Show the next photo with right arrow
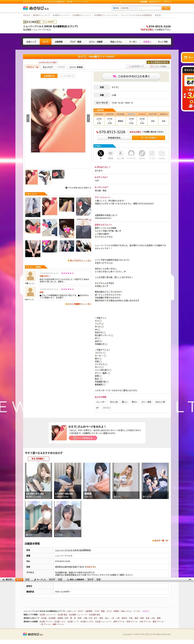The width and height of the screenshot is (194, 644). click(88, 118)
